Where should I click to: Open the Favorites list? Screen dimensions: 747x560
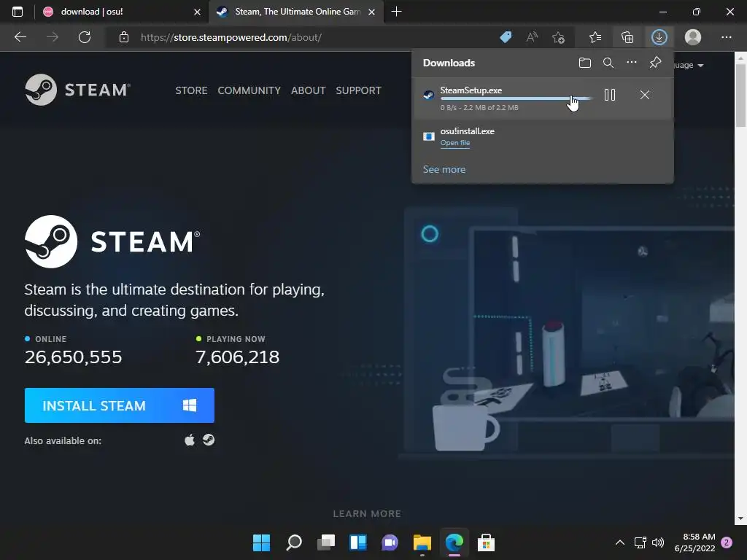coord(595,37)
